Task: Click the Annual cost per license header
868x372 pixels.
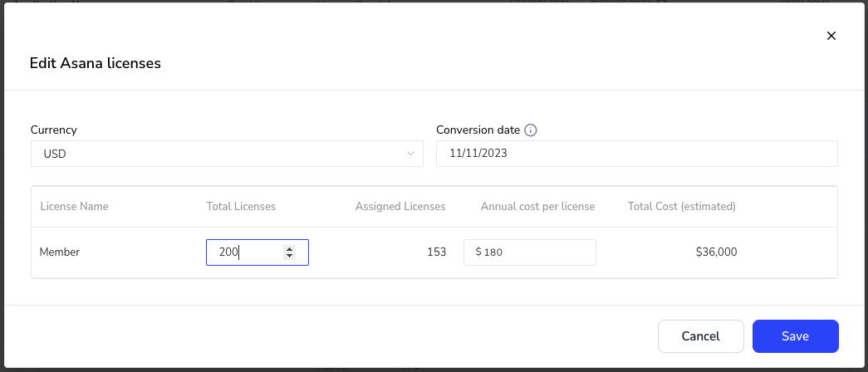Action: pos(537,207)
